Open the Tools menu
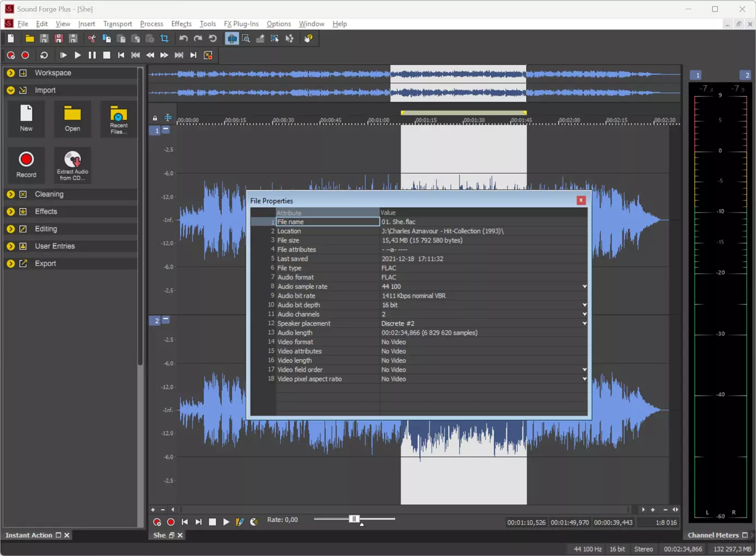This screenshot has width=756, height=556. 208,24
